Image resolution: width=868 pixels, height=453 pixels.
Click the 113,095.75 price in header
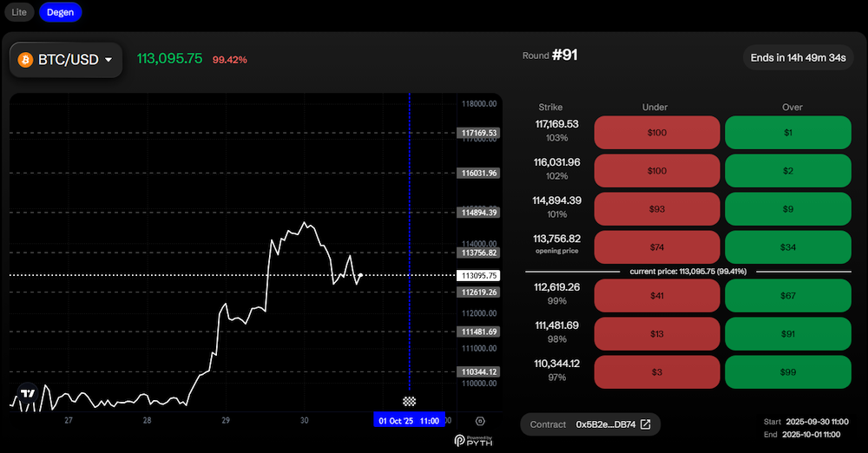click(169, 59)
